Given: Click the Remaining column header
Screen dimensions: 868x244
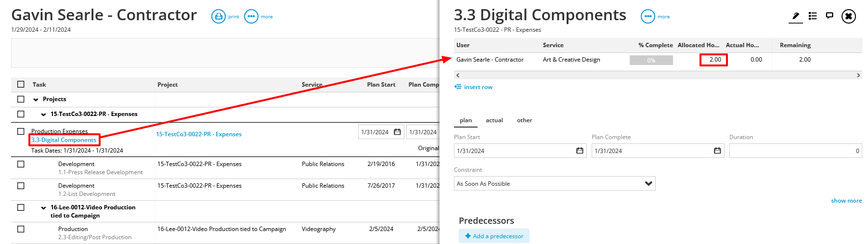Looking at the screenshot, I should (x=795, y=45).
